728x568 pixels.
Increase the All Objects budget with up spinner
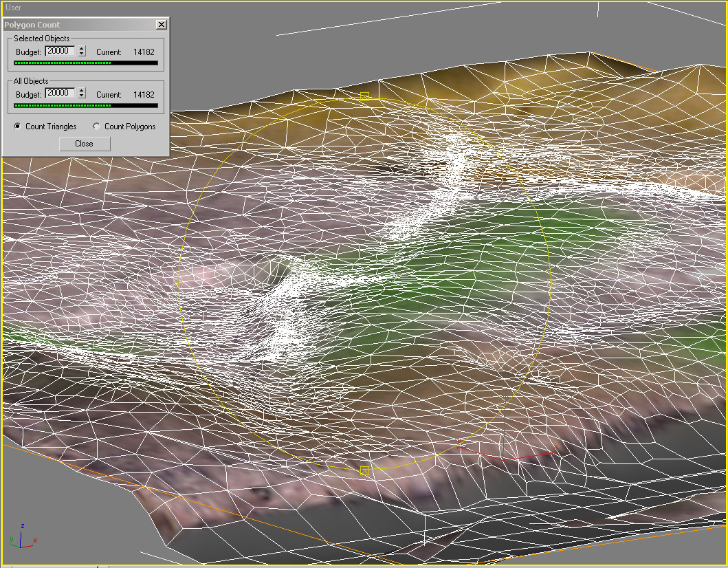[82, 91]
